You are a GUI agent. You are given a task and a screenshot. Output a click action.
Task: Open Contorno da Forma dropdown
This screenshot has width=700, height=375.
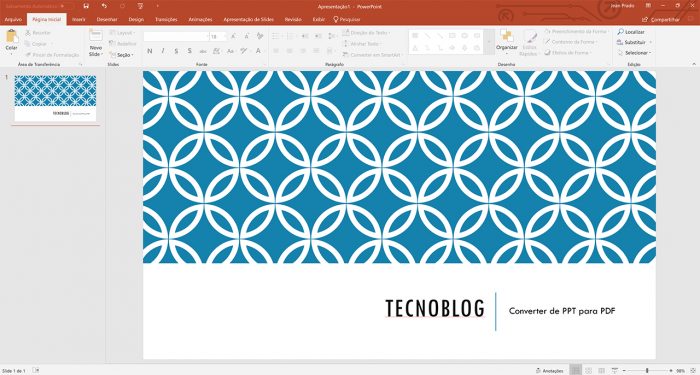tap(571, 42)
